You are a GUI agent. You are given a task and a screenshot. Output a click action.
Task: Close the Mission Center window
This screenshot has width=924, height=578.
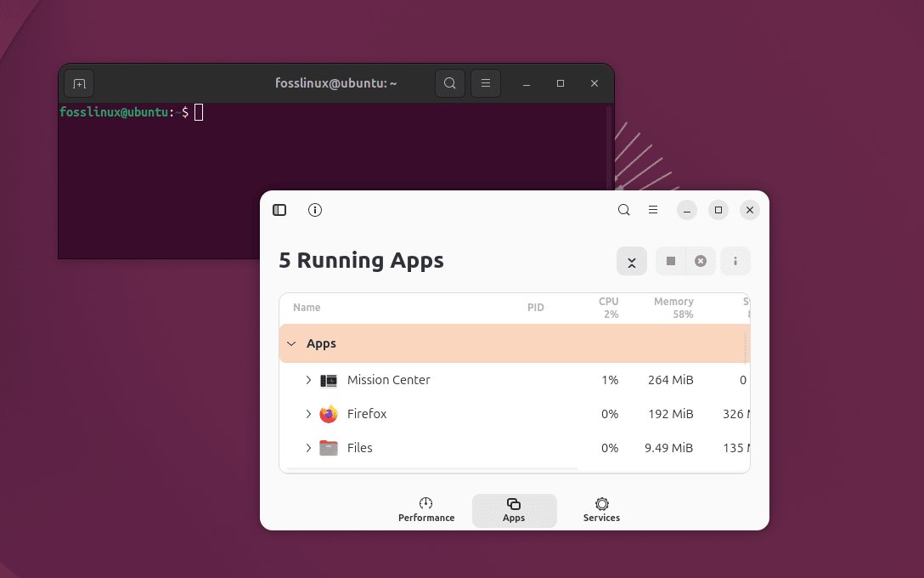pyautogui.click(x=750, y=210)
